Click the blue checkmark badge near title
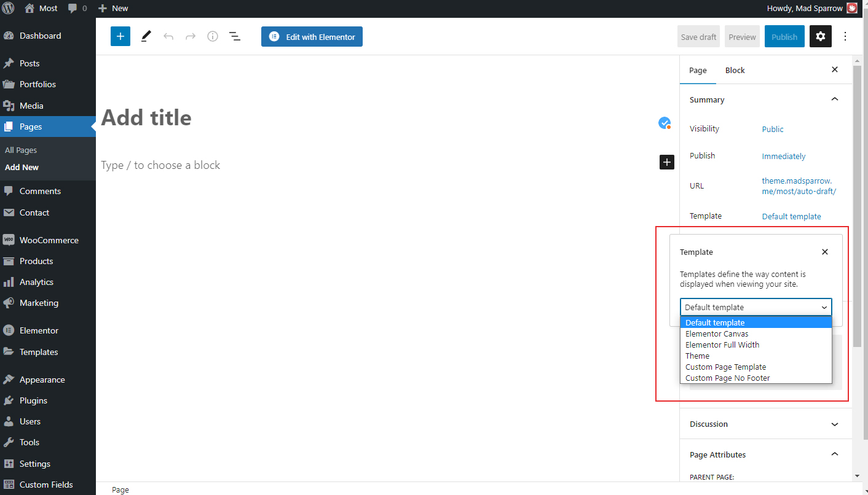Screen dimensions: 868x495 (x=665, y=123)
